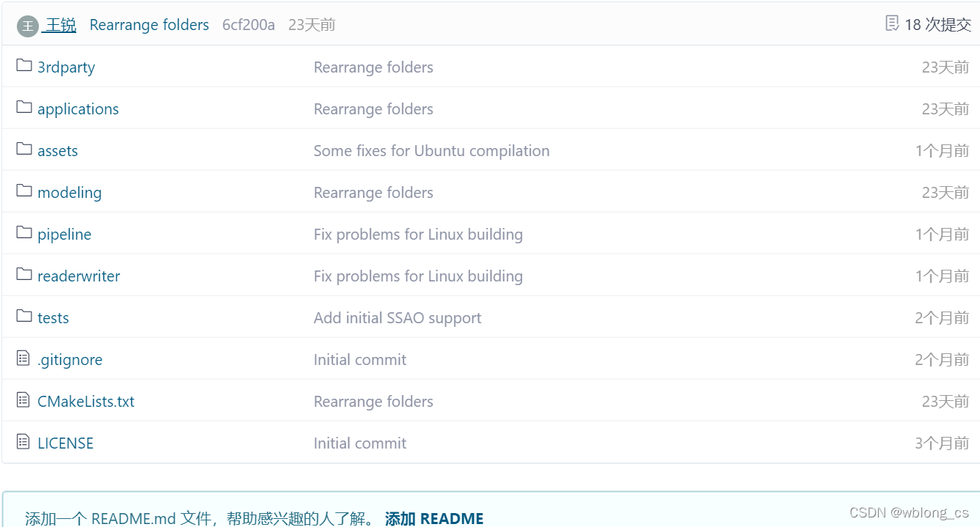Click the 王 avatar icon
Screen dimensions: 980x527
pos(26,24)
